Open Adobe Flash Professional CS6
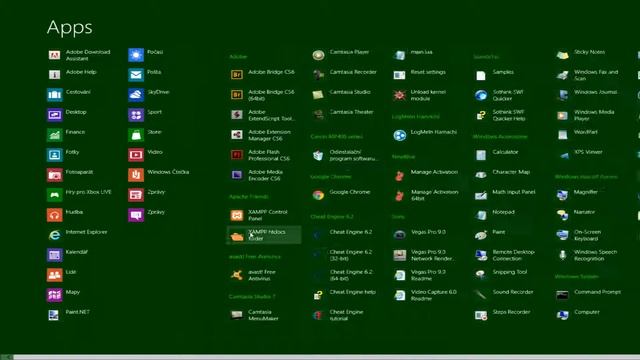 click(260, 155)
